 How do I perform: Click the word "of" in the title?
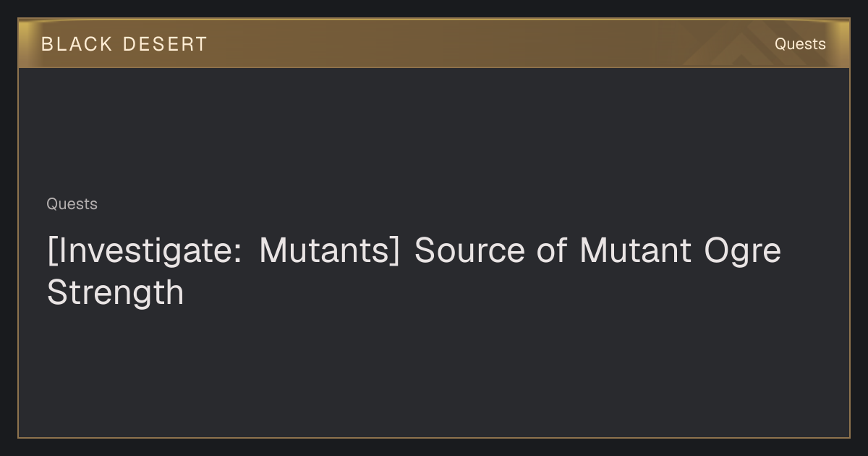pos(552,250)
